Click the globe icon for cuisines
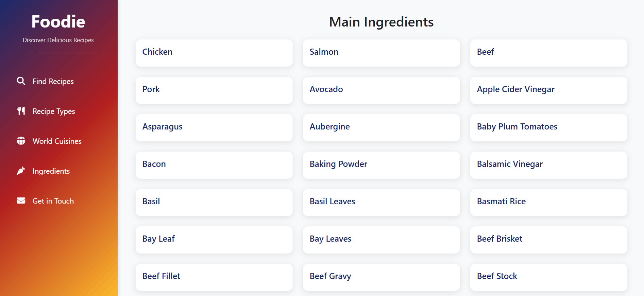Screen dimensions: 644x296 21,141
